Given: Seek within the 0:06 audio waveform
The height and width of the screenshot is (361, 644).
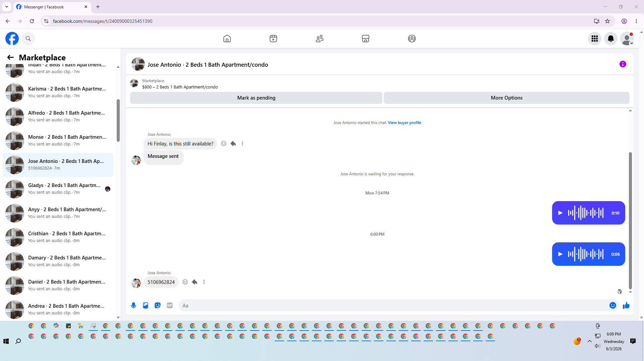Looking at the screenshot, I should (586, 254).
